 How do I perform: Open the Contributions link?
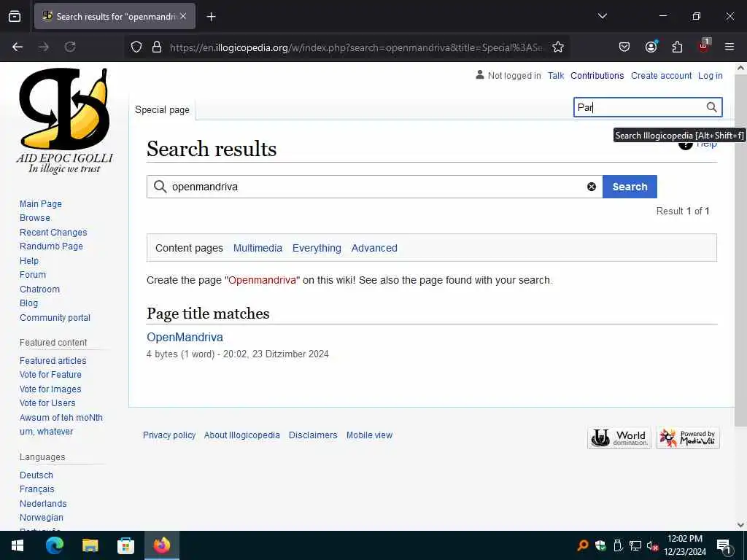(x=597, y=76)
